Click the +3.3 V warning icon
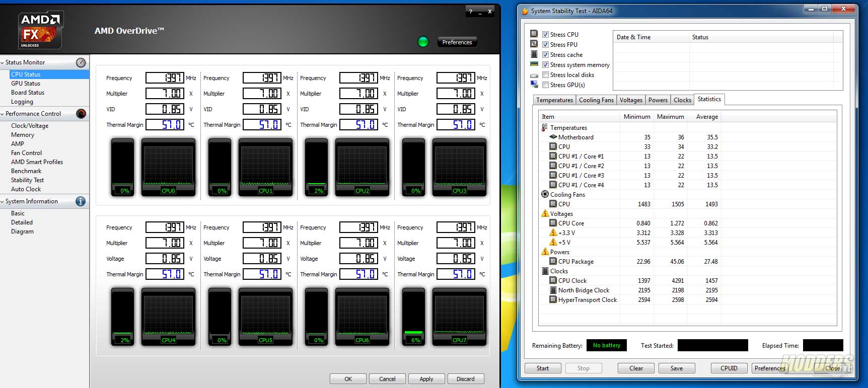The width and height of the screenshot is (868, 388). tap(553, 232)
